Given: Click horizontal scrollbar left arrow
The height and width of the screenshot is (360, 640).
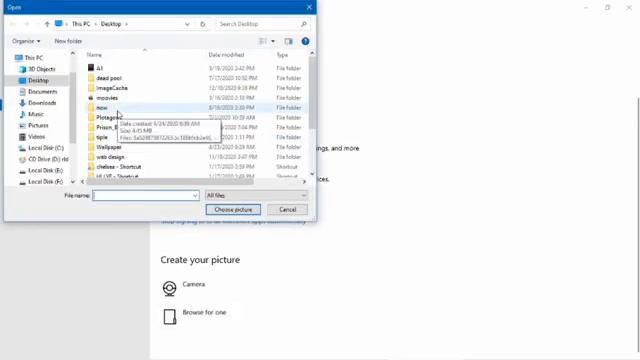Looking at the screenshot, I should coord(82,182).
